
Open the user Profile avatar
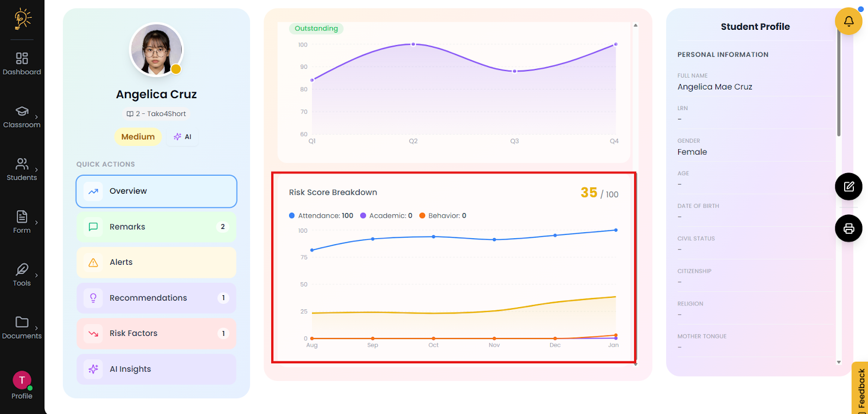pos(22,381)
